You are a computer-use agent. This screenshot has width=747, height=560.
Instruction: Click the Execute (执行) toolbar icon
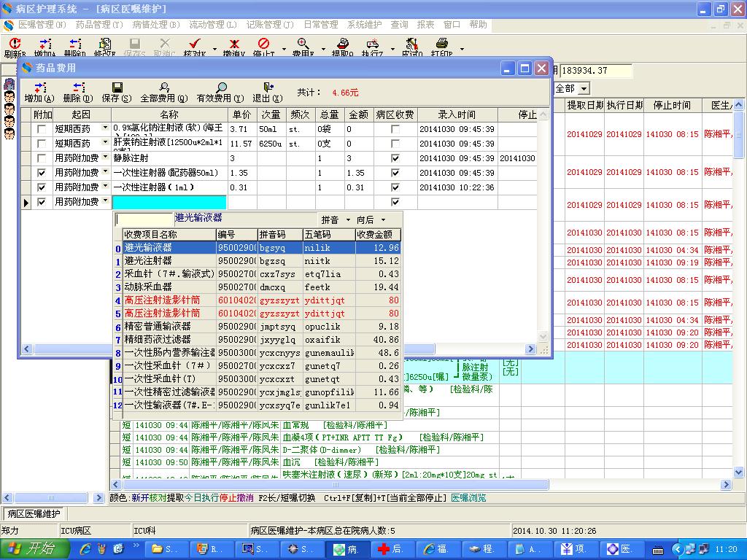tap(372, 46)
